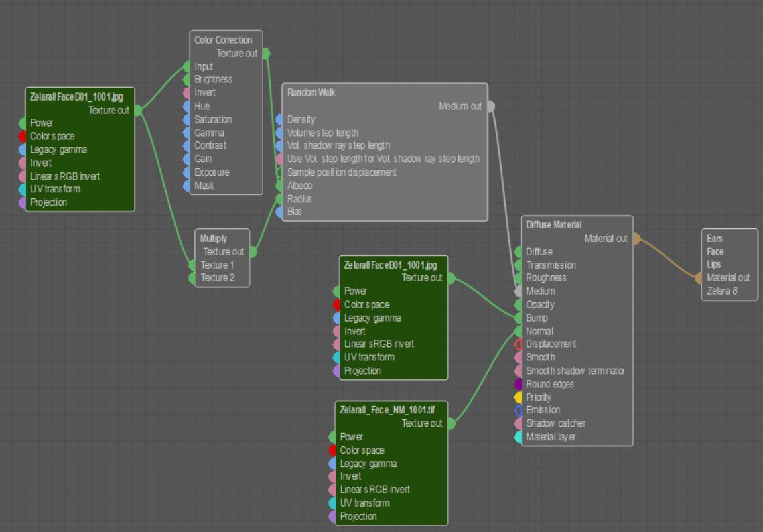The height and width of the screenshot is (532, 763).
Task: Click the Hue pin on Color Correction
Action: pos(186,106)
